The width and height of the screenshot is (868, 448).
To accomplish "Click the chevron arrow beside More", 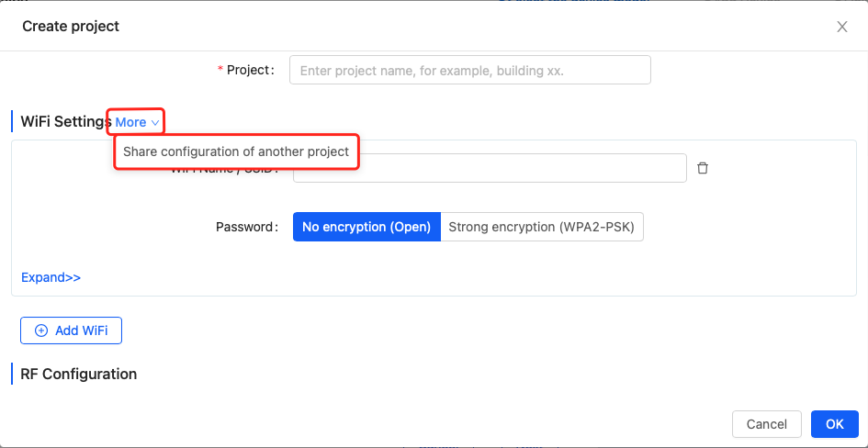I will tap(155, 122).
